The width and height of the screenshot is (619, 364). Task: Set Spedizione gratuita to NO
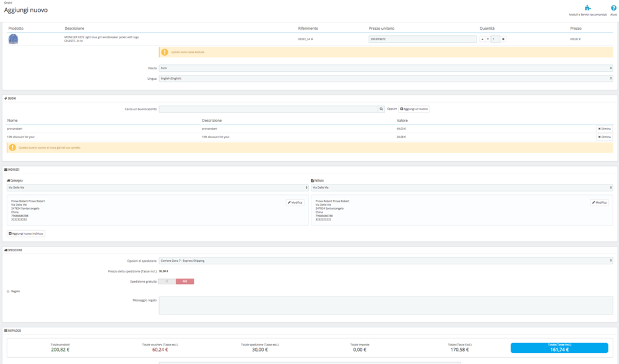pos(184,282)
